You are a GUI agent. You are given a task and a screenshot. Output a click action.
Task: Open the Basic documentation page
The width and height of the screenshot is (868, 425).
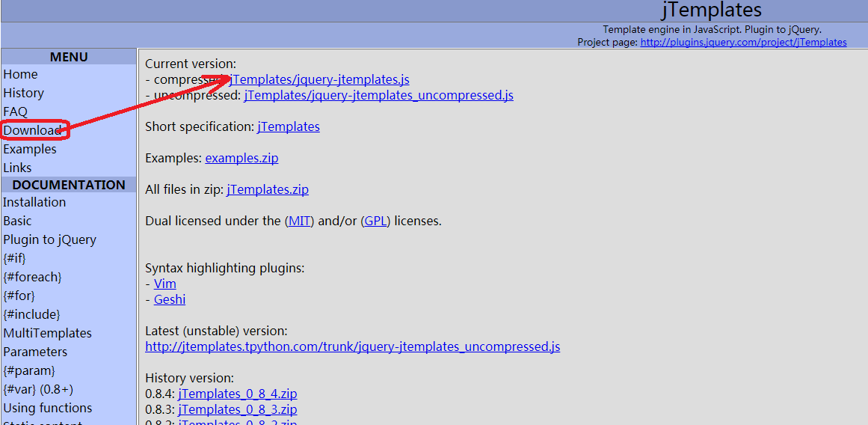click(x=17, y=221)
